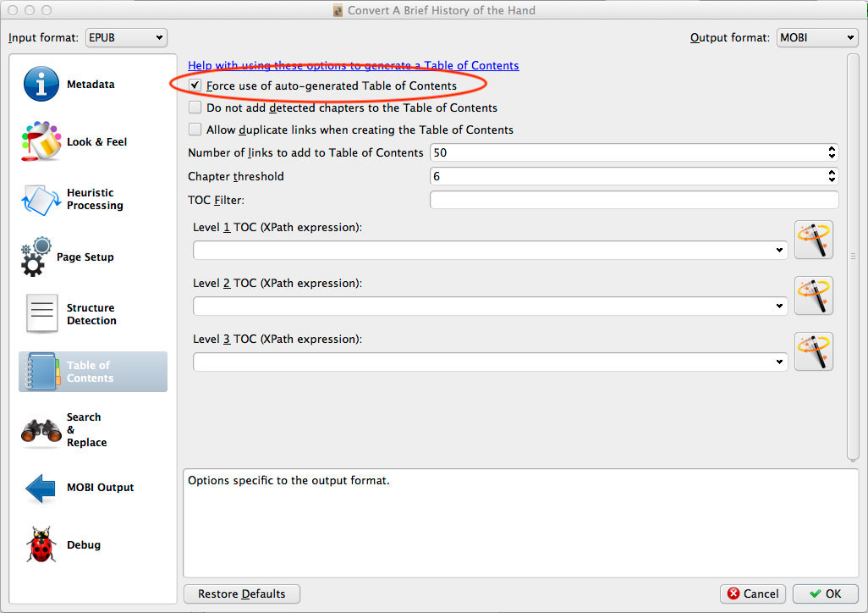Uncheck force auto-generated Table of Contents
Viewport: 868px width, 613px height.
[195, 86]
